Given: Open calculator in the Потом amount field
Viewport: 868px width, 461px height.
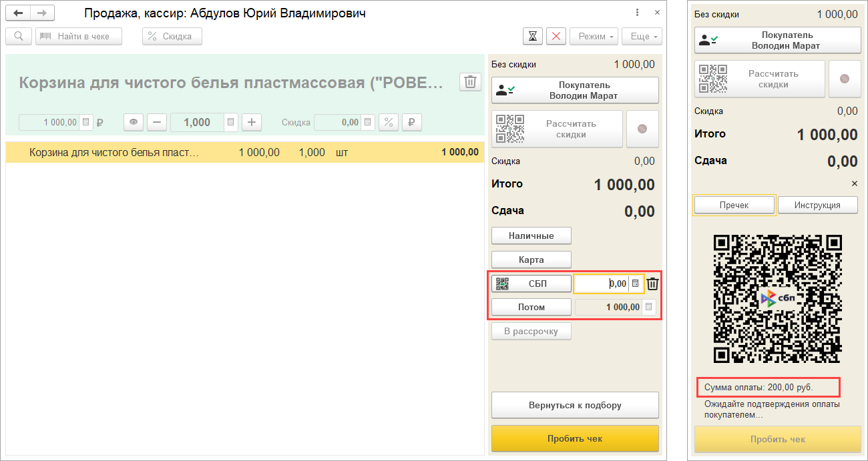Looking at the screenshot, I should (648, 307).
